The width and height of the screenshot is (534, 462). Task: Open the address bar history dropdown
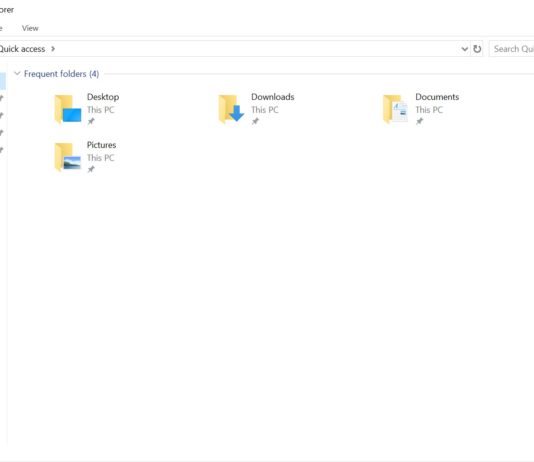[x=465, y=49]
